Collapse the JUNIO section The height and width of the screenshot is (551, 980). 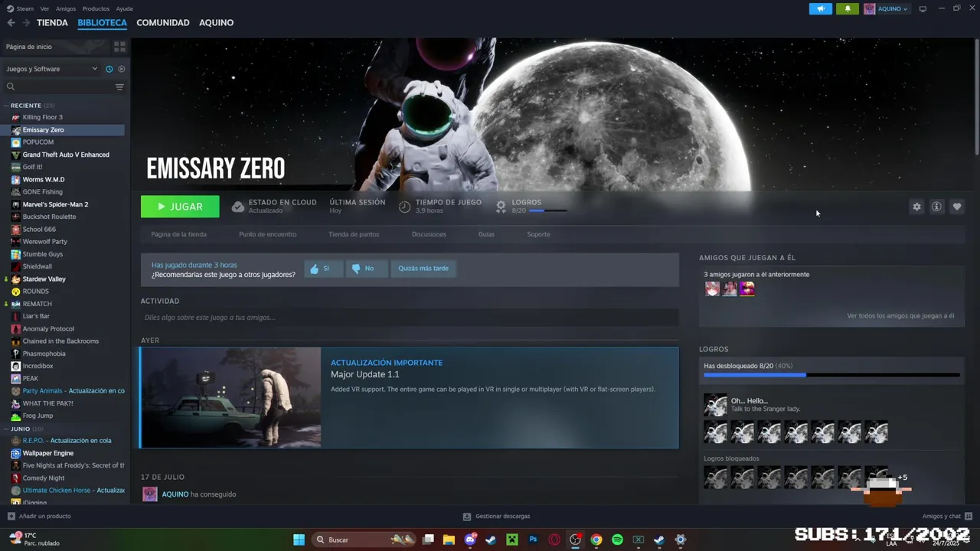6,429
